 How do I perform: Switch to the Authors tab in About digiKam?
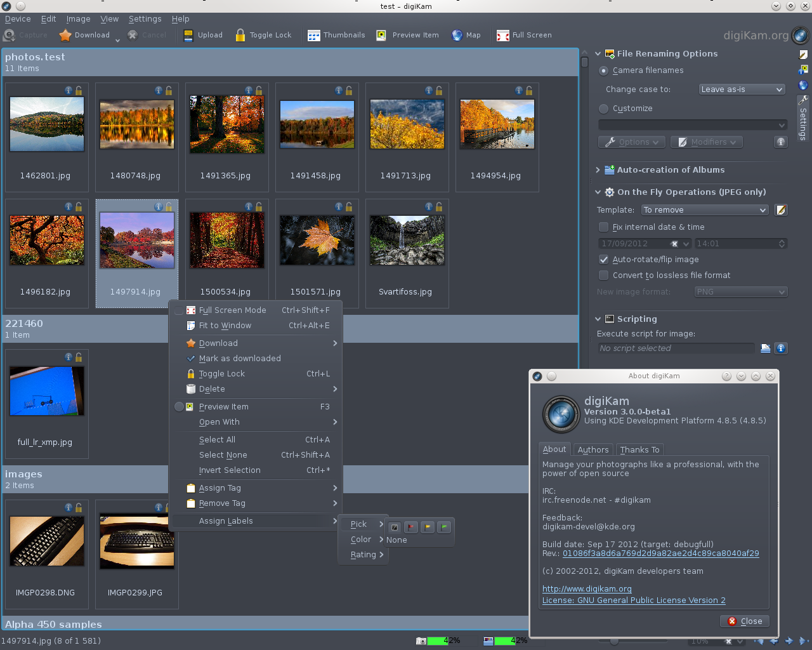(x=593, y=449)
